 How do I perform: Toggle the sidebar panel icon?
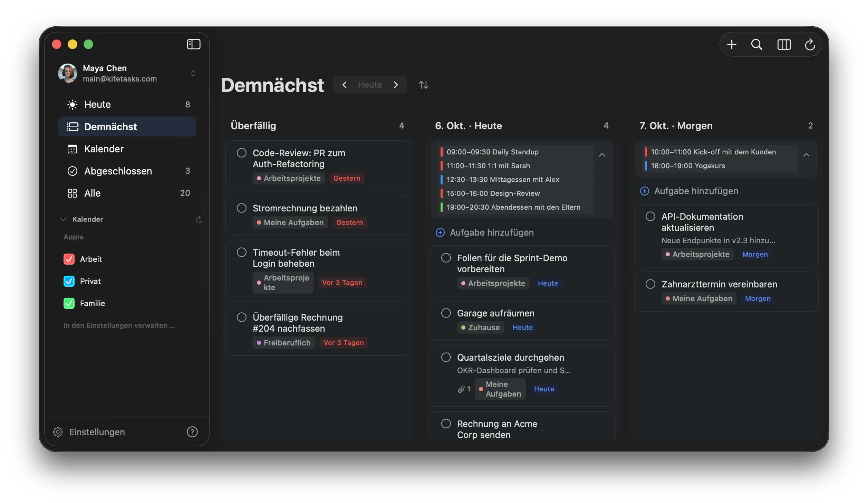pos(194,44)
